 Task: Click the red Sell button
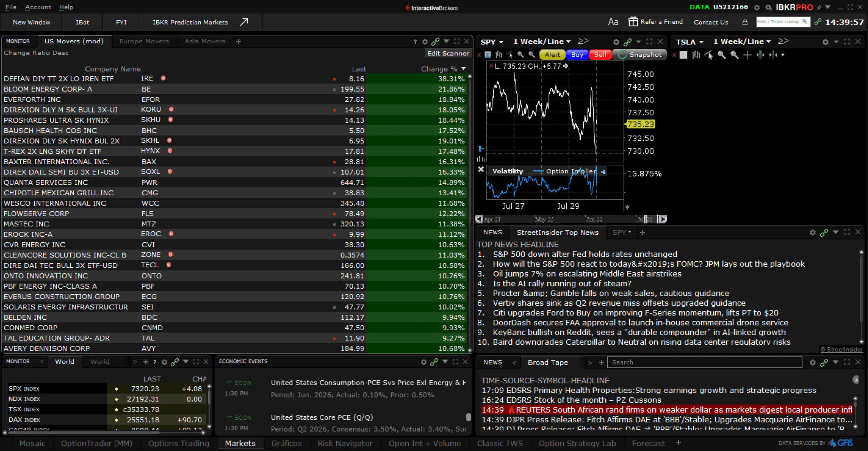[x=600, y=55]
